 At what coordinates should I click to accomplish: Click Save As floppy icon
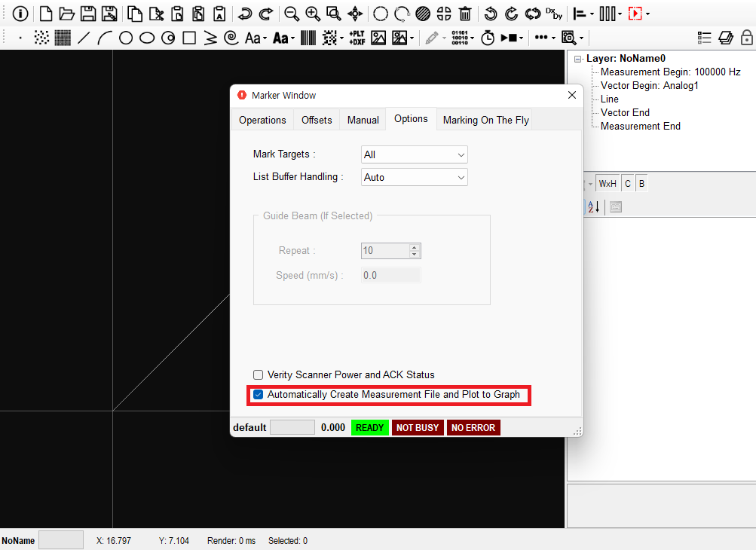[109, 14]
